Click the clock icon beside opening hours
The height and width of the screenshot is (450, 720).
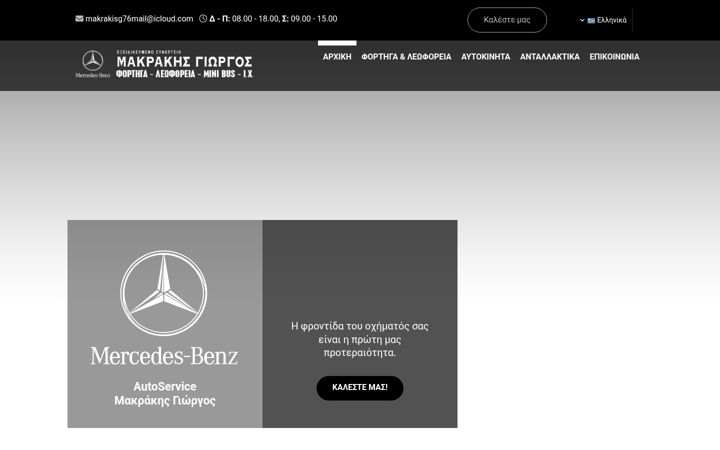click(203, 19)
